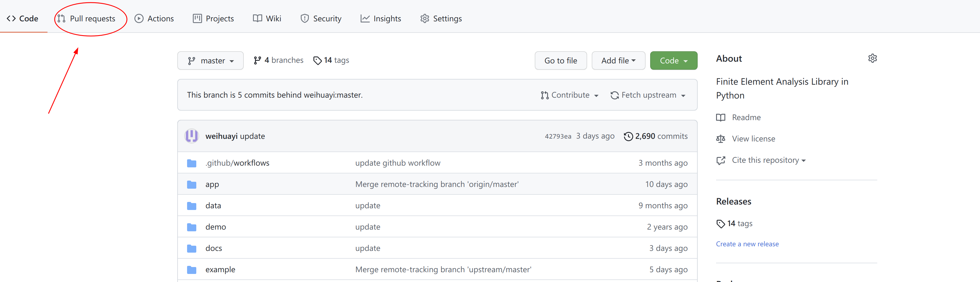Open the 14 tags link near branches
980x282 pixels.
(331, 60)
